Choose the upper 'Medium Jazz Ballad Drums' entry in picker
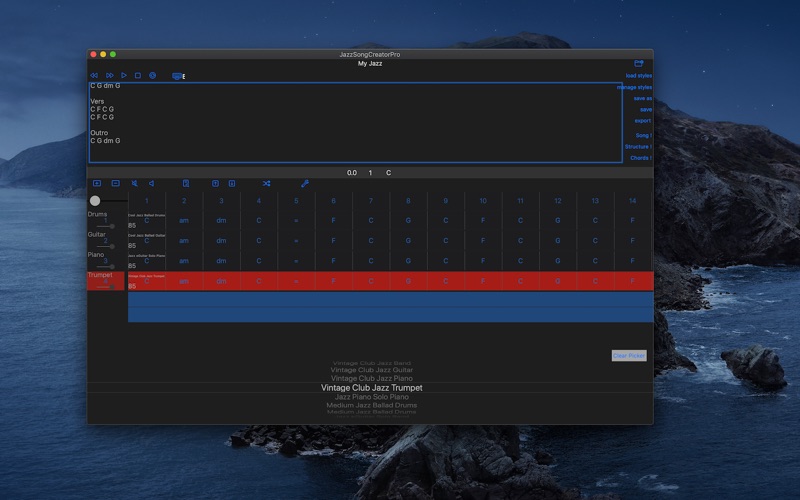This screenshot has height=500, width=800. (x=371, y=405)
